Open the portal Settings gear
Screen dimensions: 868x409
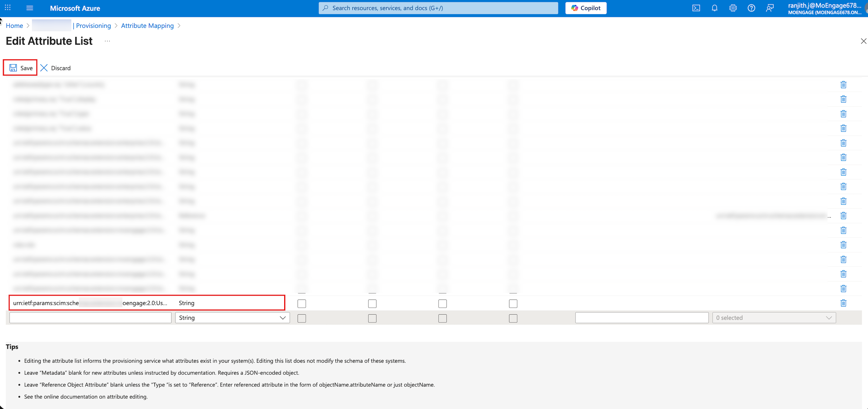(733, 8)
